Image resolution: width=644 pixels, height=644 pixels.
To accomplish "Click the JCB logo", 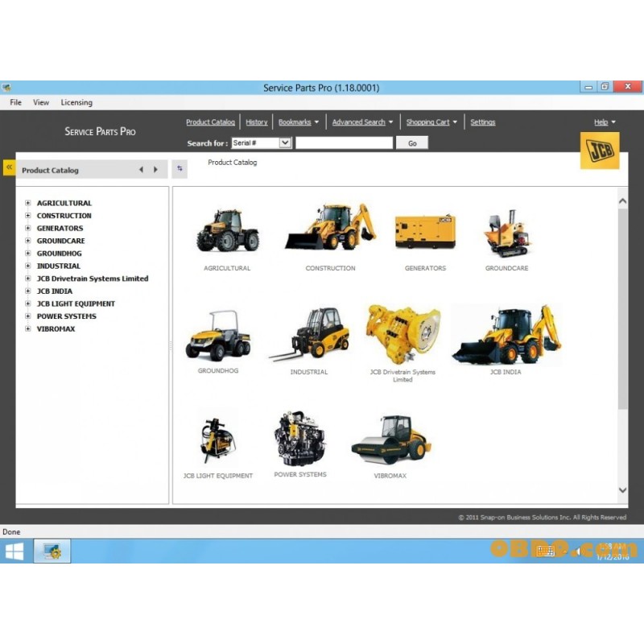I will point(599,151).
